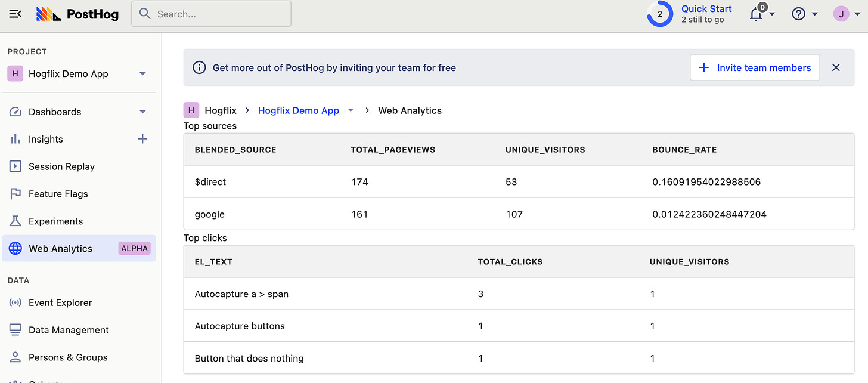This screenshot has width=868, height=383.
Task: Click the PostHog logo
Action: [77, 14]
